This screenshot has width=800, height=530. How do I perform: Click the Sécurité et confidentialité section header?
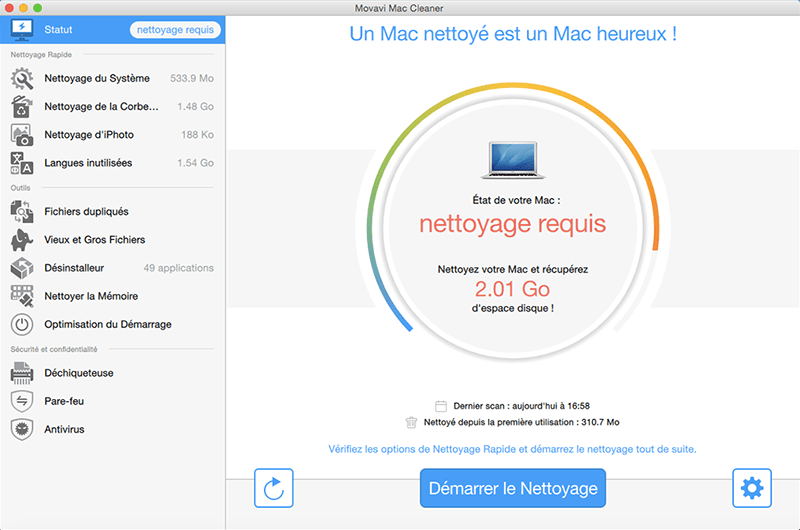pos(54,349)
